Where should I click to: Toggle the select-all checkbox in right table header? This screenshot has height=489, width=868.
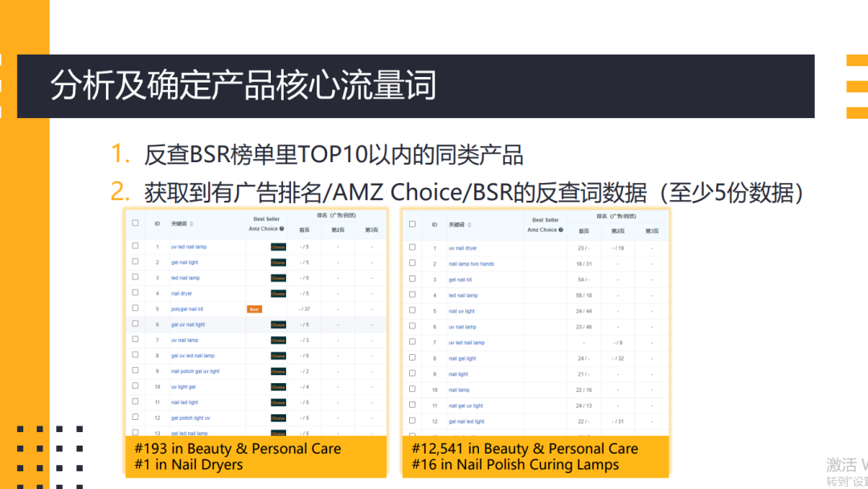coord(412,223)
